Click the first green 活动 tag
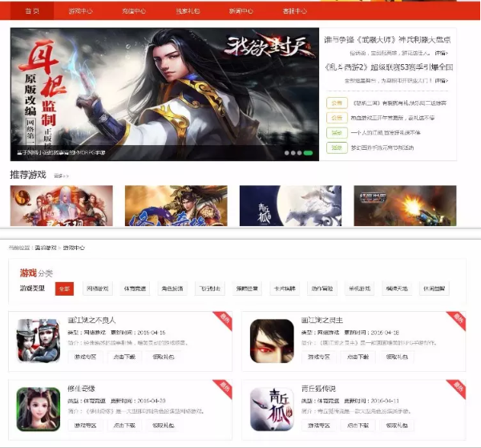The height and width of the screenshot is (448, 481). pos(337,133)
